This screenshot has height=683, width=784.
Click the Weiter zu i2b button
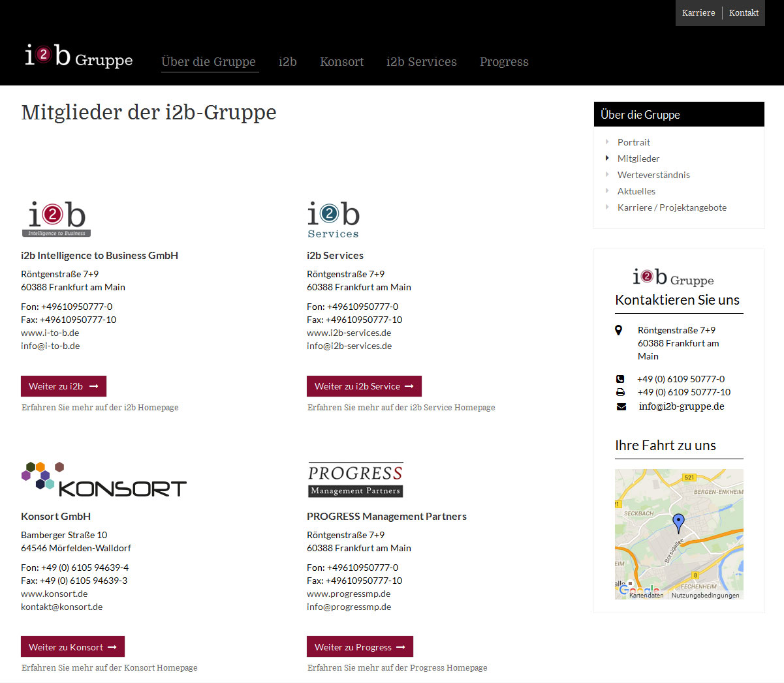pos(63,386)
